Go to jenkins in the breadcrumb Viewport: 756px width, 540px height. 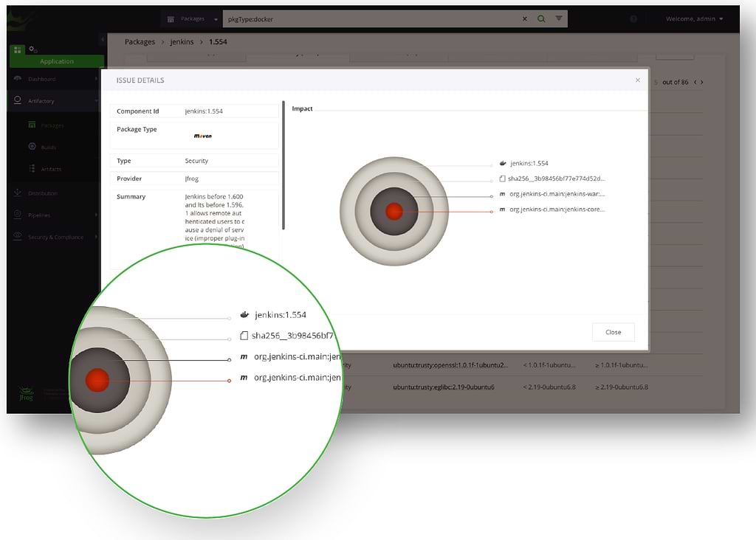coord(182,42)
